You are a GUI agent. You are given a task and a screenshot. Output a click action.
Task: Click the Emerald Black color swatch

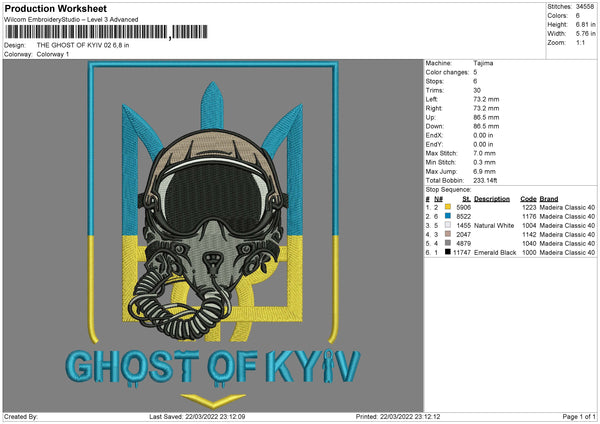point(448,252)
